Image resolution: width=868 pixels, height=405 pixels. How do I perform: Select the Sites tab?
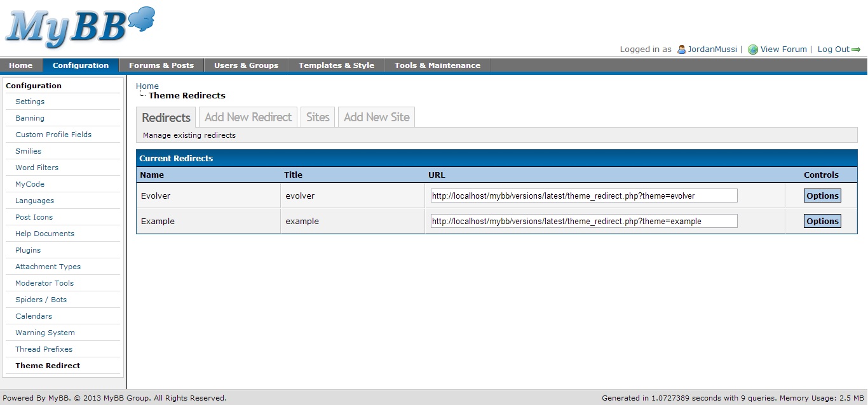318,117
